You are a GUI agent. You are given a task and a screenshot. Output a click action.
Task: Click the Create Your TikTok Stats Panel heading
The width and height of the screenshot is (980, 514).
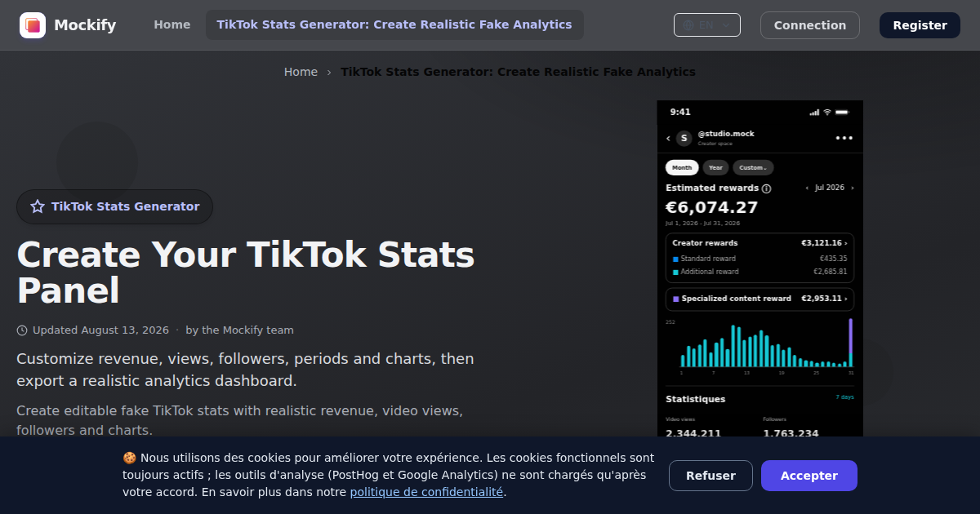245,273
